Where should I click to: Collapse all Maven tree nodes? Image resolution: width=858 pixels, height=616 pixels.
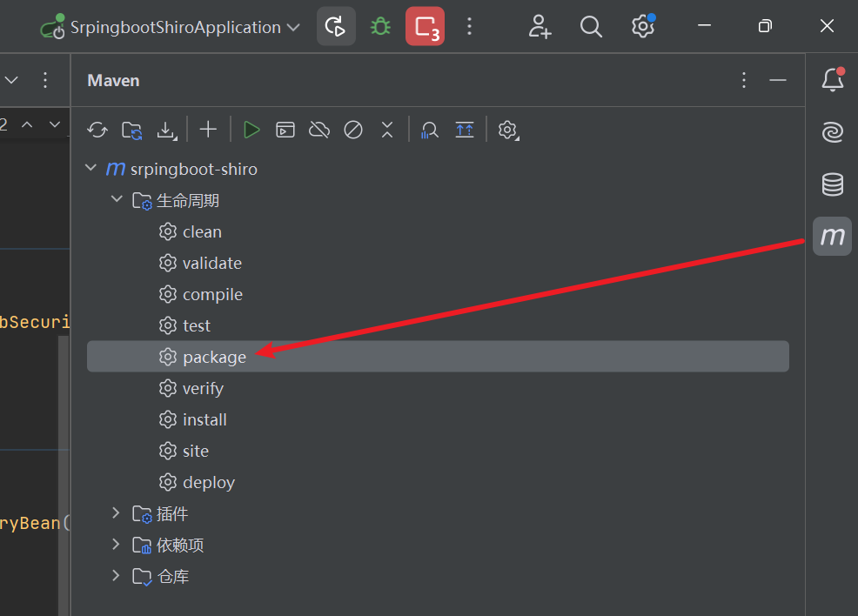[x=387, y=131]
